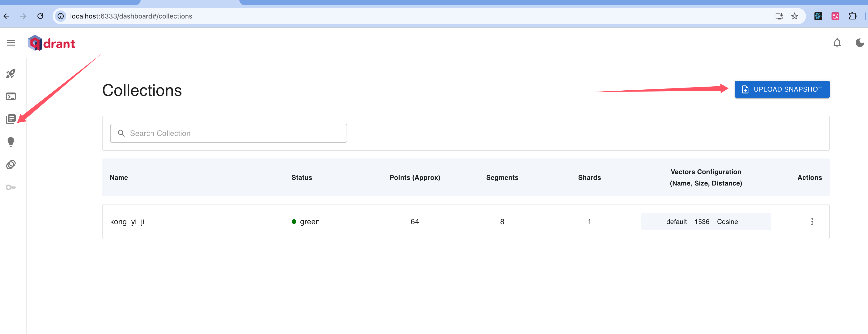The height and width of the screenshot is (334, 868).
Task: Focus the Search Collection field
Action: click(228, 133)
